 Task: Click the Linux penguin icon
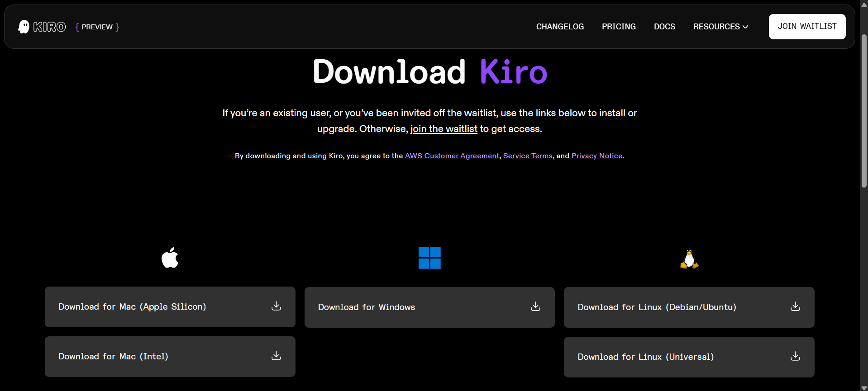(x=689, y=259)
